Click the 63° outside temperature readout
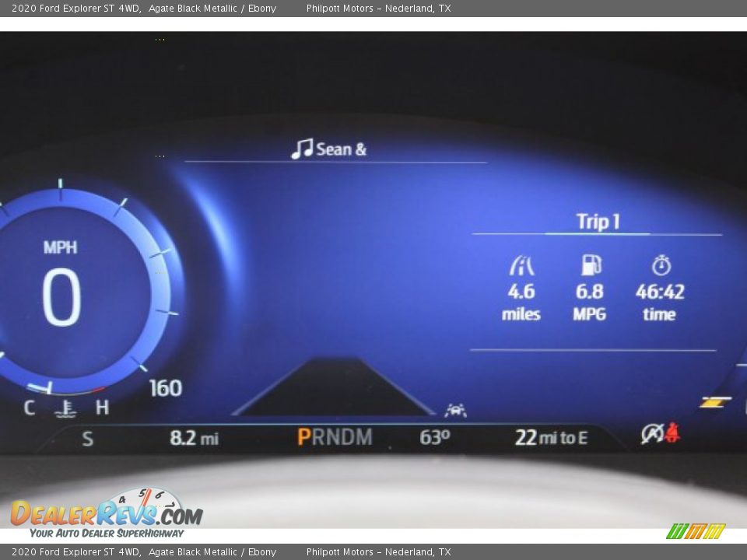The width and height of the screenshot is (747, 560). [434, 438]
